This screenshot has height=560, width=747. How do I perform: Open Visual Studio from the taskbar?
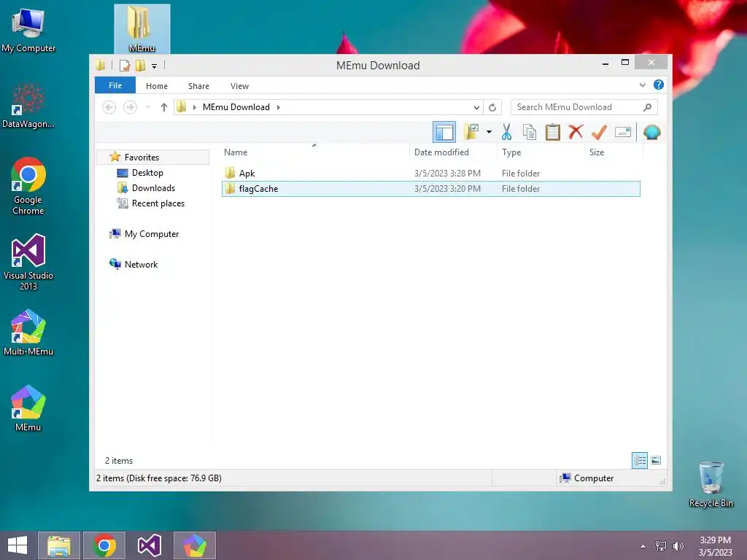click(x=150, y=545)
